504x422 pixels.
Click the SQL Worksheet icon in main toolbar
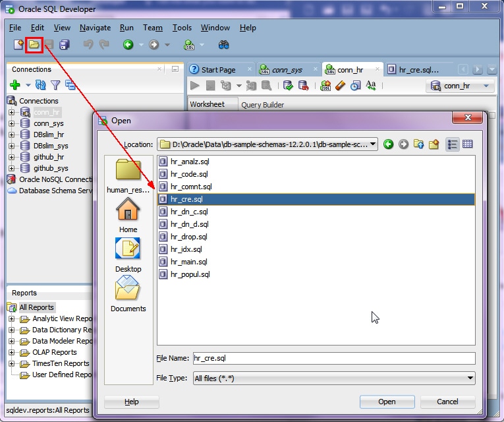[189, 45]
